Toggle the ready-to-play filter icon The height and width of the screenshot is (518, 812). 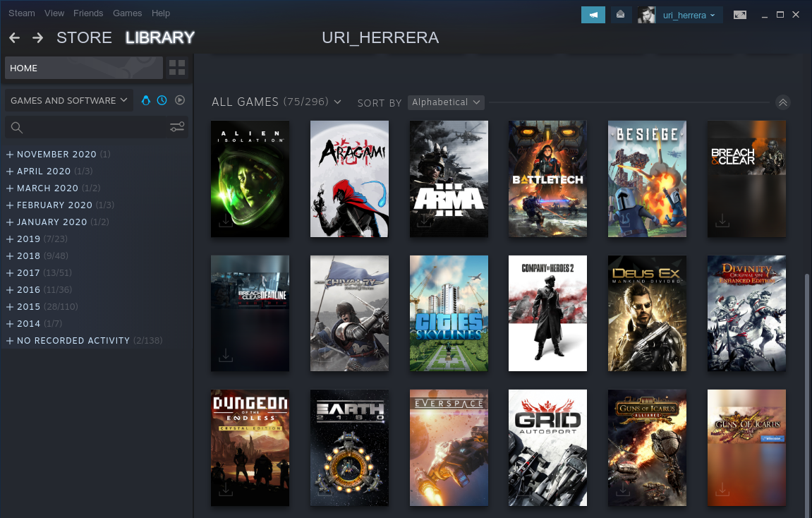(180, 100)
